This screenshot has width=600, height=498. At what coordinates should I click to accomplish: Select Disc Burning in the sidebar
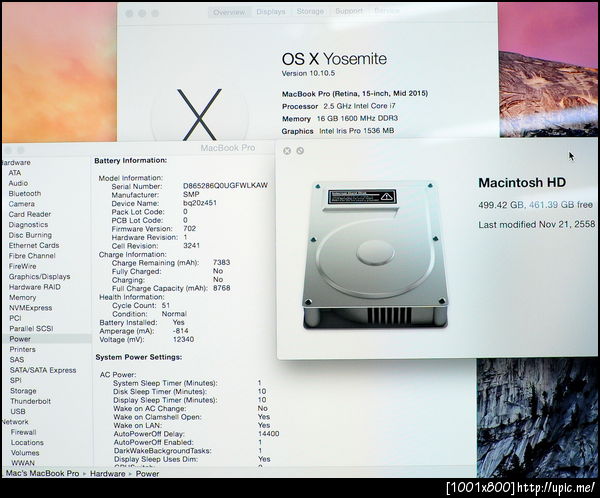[x=30, y=235]
